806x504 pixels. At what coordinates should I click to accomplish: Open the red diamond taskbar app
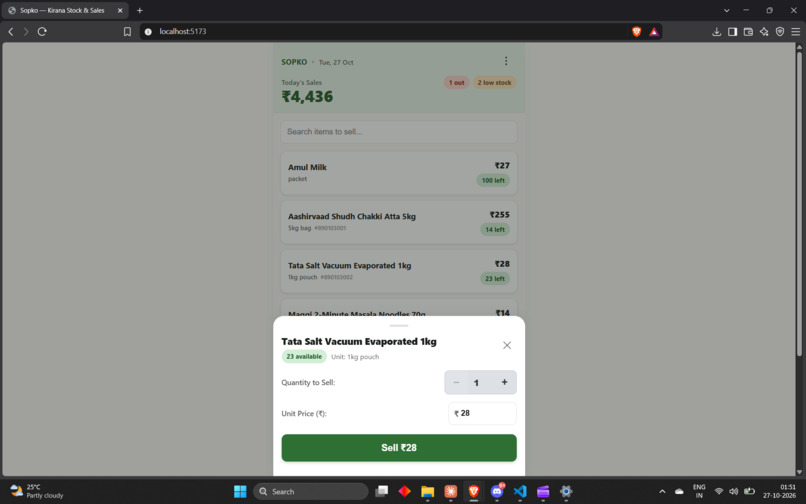tap(405, 492)
